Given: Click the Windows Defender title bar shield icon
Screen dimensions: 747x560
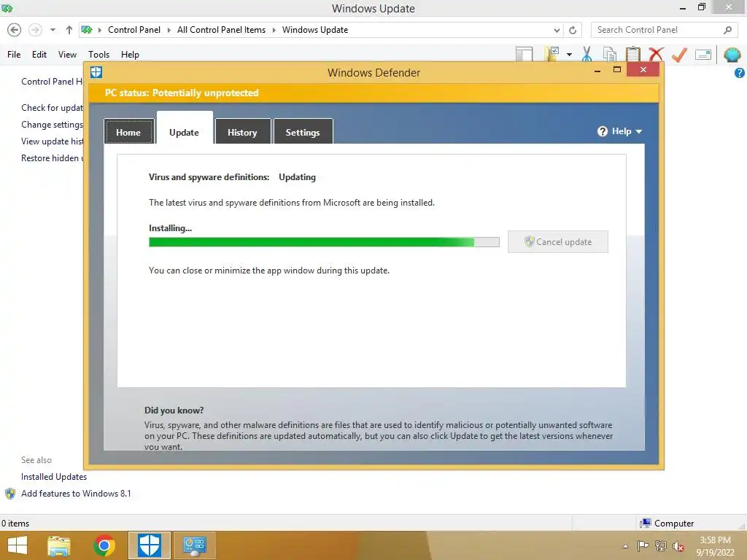Looking at the screenshot, I should tap(96, 72).
